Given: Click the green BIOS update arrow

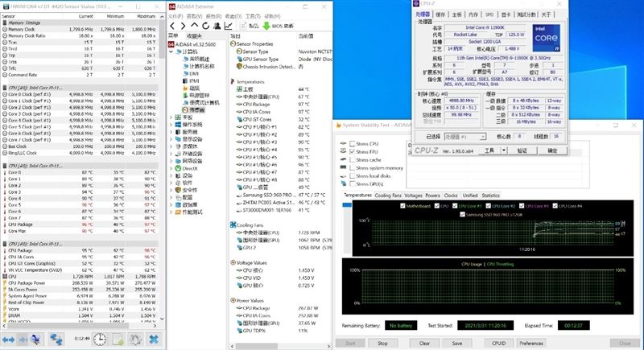Looking at the screenshot, I should tap(266, 26).
